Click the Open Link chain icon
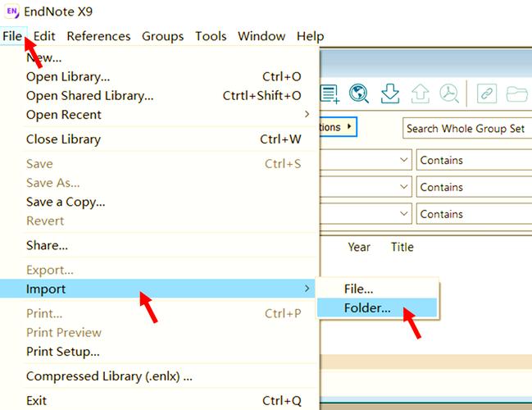The height and width of the screenshot is (410, 532). 487,93
